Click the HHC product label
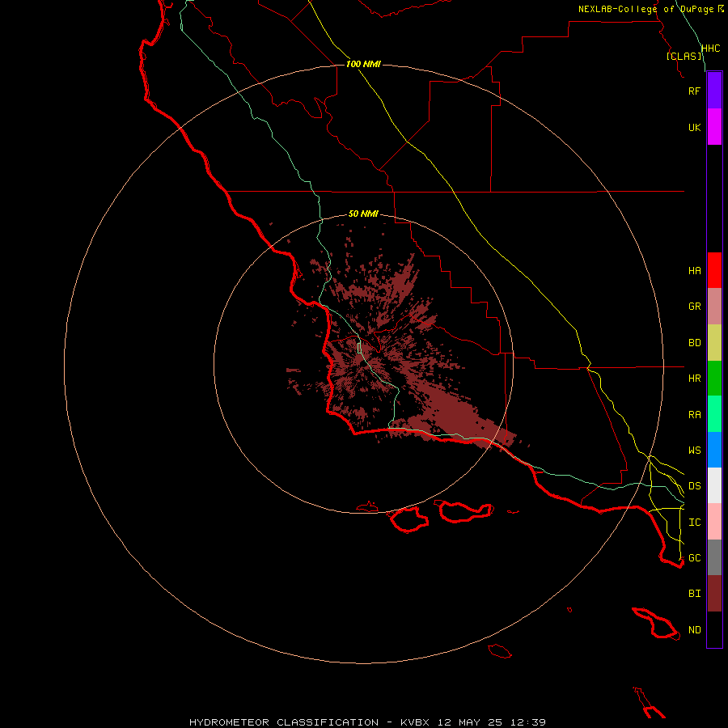This screenshot has width=728, height=728. pos(710,49)
